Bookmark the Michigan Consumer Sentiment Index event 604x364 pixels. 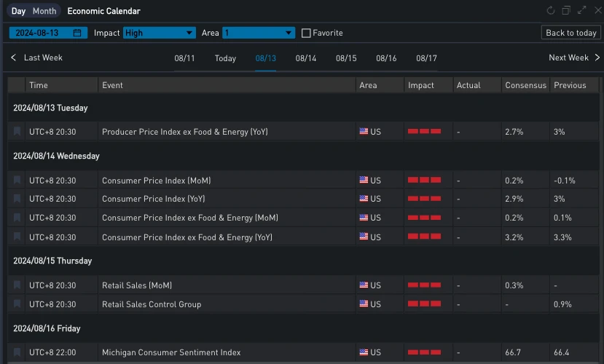[17, 352]
